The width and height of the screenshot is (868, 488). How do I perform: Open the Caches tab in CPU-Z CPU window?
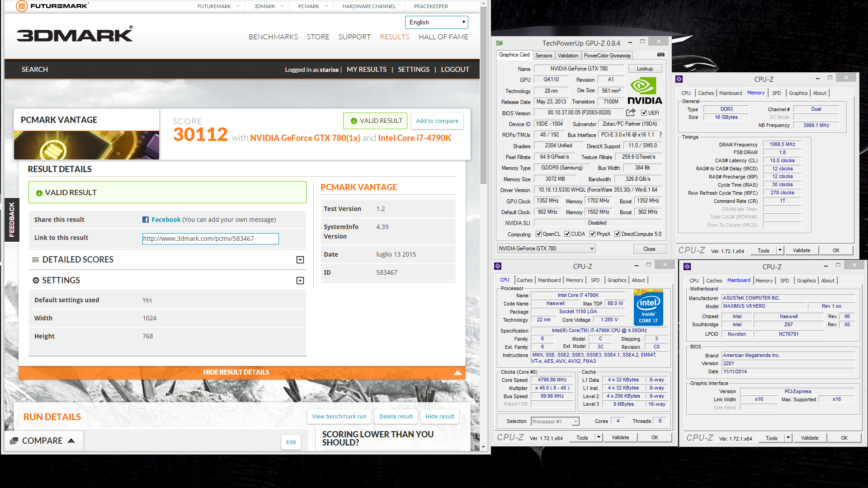click(524, 280)
